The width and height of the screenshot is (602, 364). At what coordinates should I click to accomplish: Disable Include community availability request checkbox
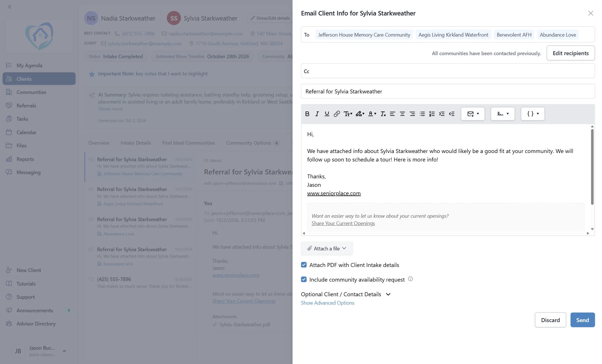[304, 279]
